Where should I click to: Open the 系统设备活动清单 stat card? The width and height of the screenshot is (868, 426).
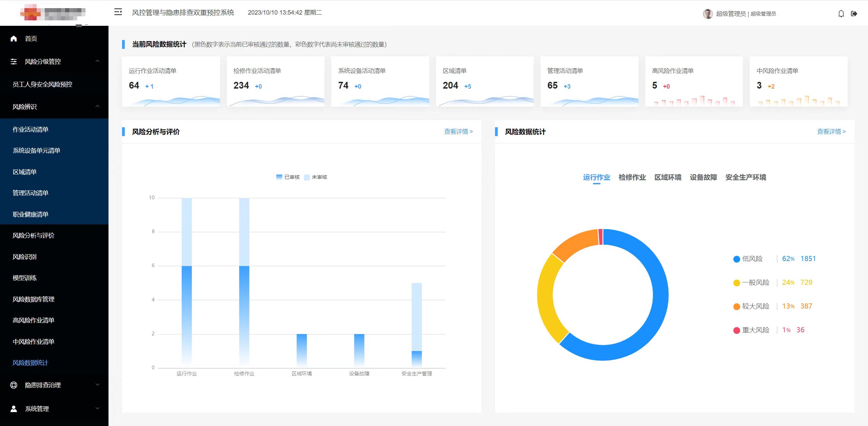coord(380,81)
